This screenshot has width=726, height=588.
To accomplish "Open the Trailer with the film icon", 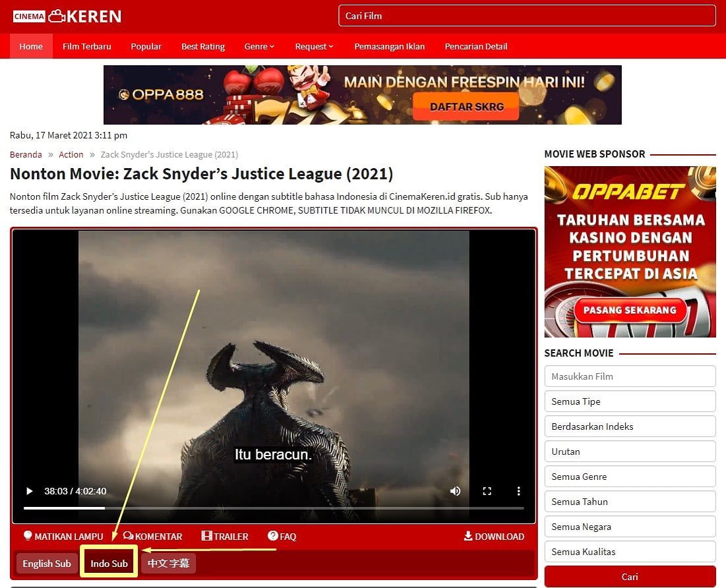I will click(225, 536).
